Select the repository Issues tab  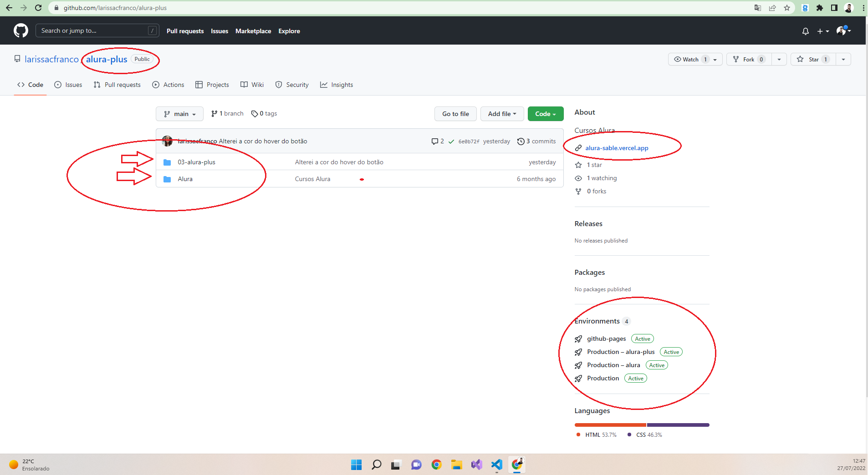68,85
